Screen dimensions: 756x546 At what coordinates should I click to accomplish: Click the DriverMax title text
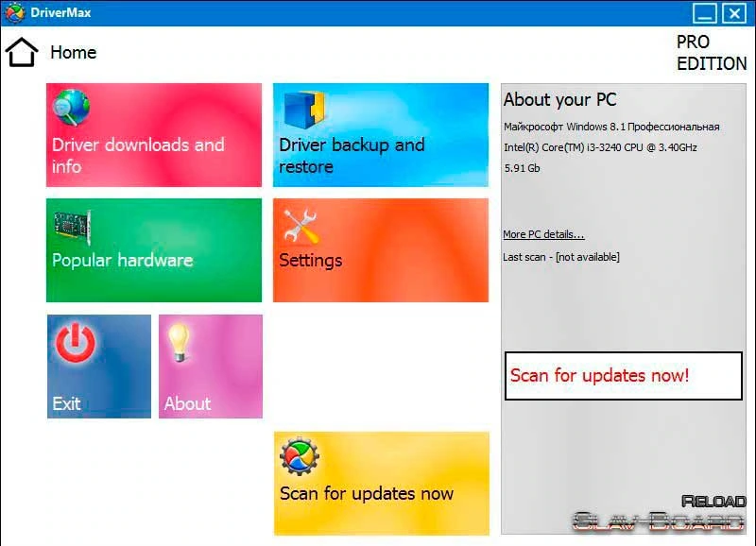pyautogui.click(x=60, y=12)
